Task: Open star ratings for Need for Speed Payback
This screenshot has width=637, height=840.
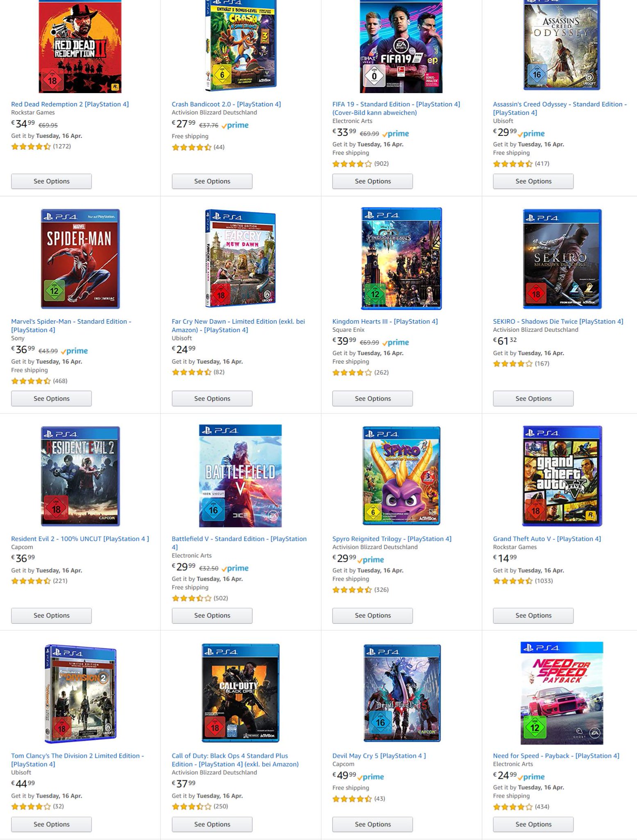Action: pos(513,807)
